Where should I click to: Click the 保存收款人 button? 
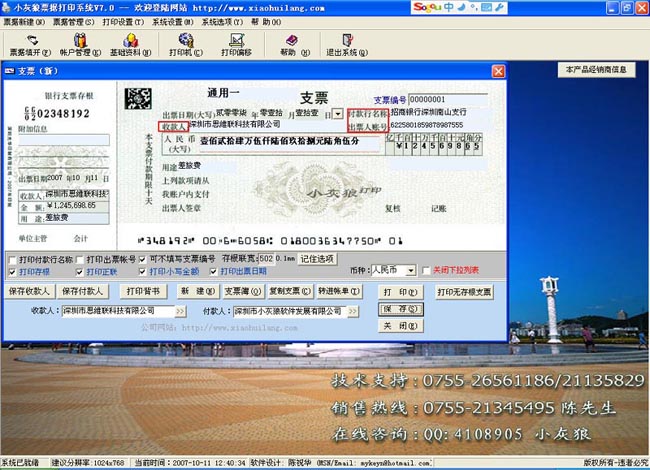coord(31,292)
